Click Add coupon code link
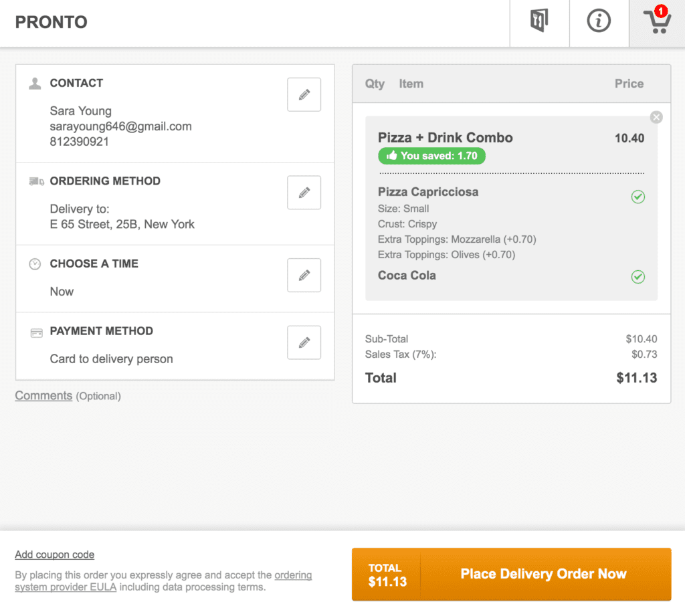The width and height of the screenshot is (685, 616). click(x=55, y=554)
